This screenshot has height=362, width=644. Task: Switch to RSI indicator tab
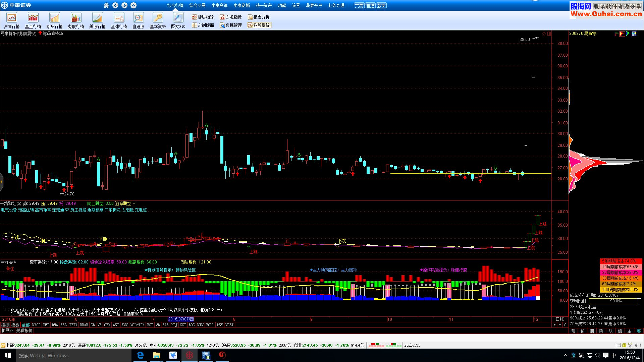pos(150,325)
